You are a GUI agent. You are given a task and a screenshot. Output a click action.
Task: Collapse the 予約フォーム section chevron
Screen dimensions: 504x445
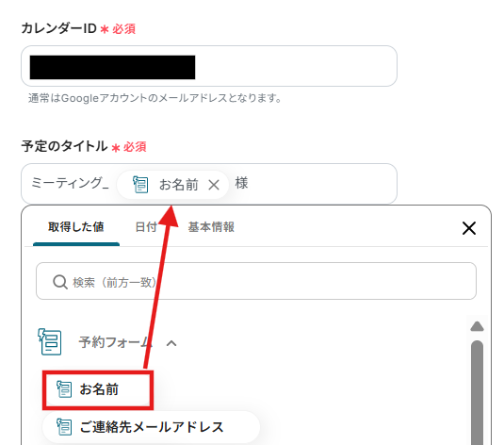coord(171,343)
